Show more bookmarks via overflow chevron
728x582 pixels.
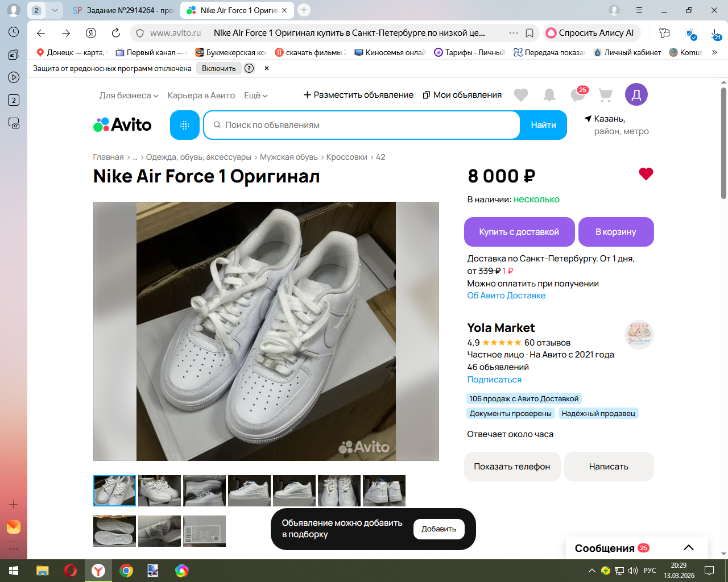pos(714,52)
